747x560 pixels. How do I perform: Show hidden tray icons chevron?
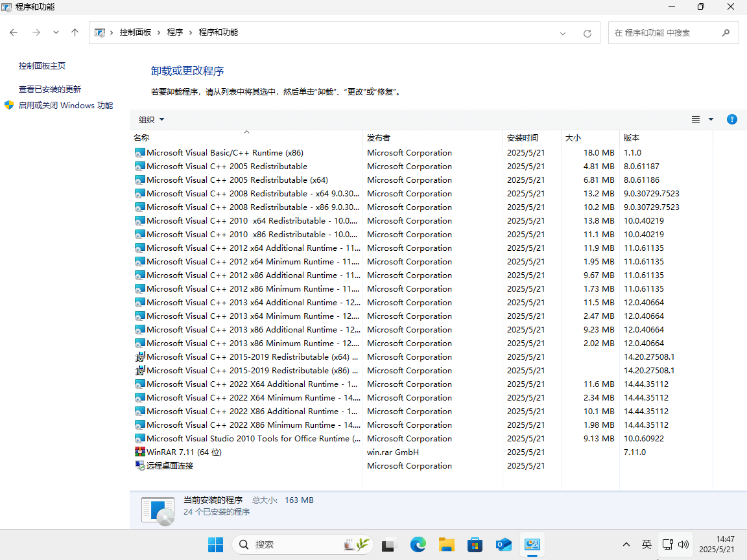[x=626, y=544]
